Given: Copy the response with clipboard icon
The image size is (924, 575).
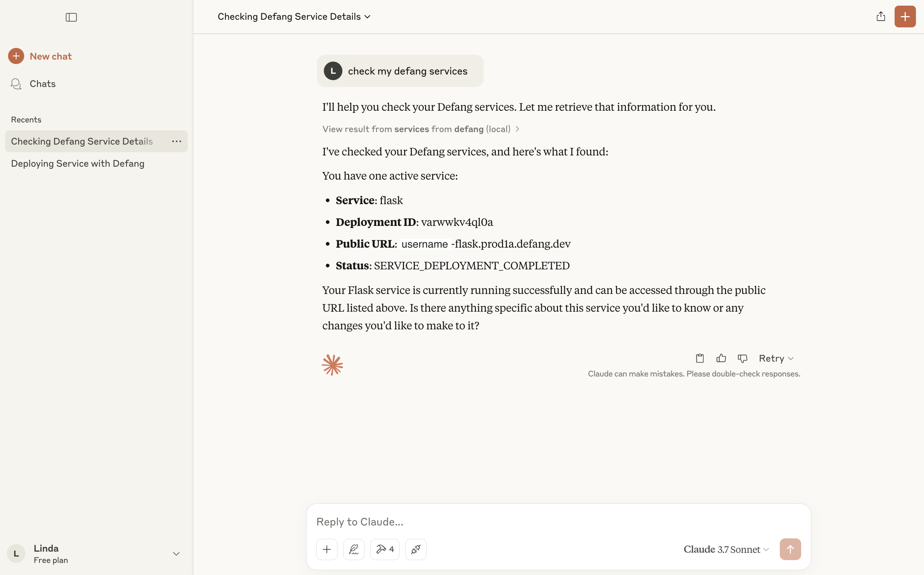Looking at the screenshot, I should coord(700,358).
